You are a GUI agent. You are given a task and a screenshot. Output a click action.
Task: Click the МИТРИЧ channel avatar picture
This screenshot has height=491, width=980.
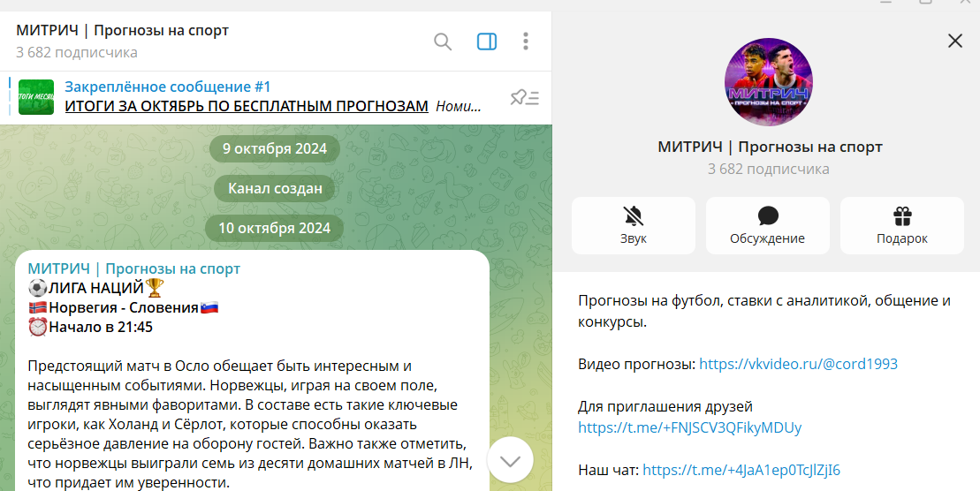point(768,81)
